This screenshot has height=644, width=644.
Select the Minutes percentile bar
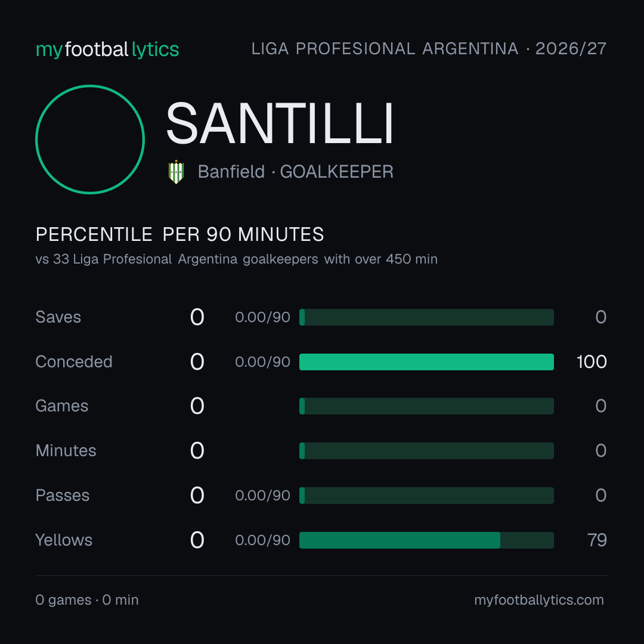pos(426,451)
